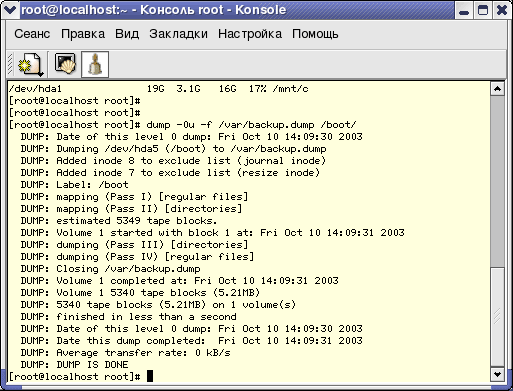The height and width of the screenshot is (391, 513).
Task: Click the dump -0u -f command line
Action: point(182,125)
